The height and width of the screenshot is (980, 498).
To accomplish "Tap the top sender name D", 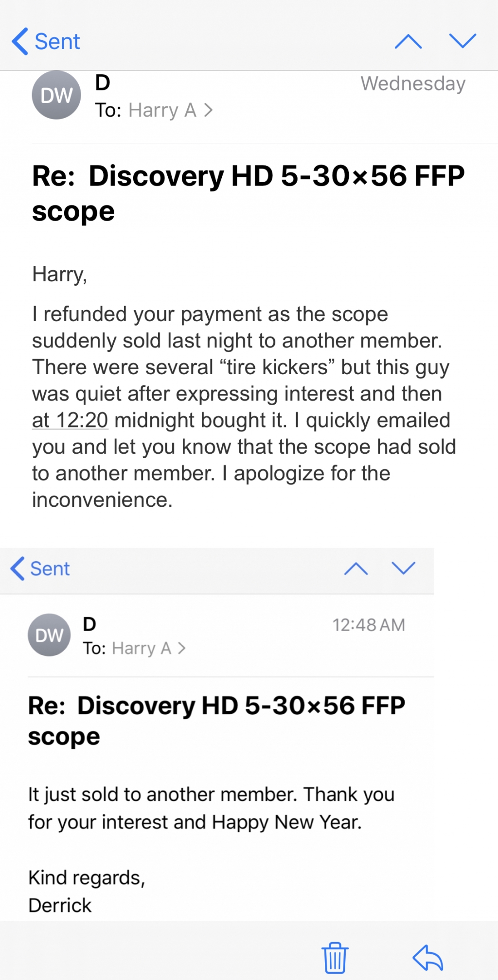I will [x=103, y=83].
